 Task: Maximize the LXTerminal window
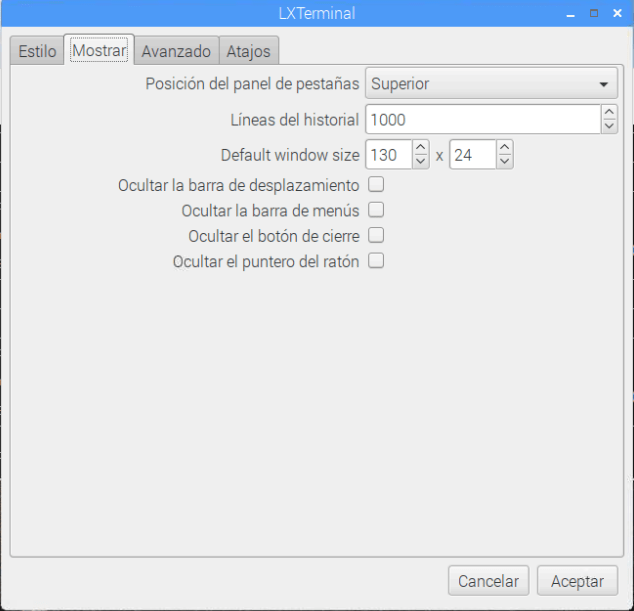[594, 13]
